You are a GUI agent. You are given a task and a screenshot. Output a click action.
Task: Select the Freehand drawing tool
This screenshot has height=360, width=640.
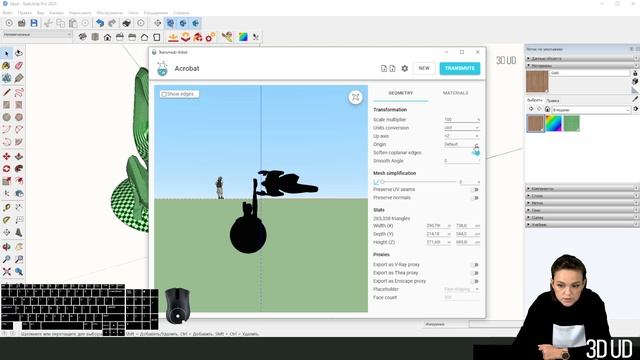tap(19, 93)
